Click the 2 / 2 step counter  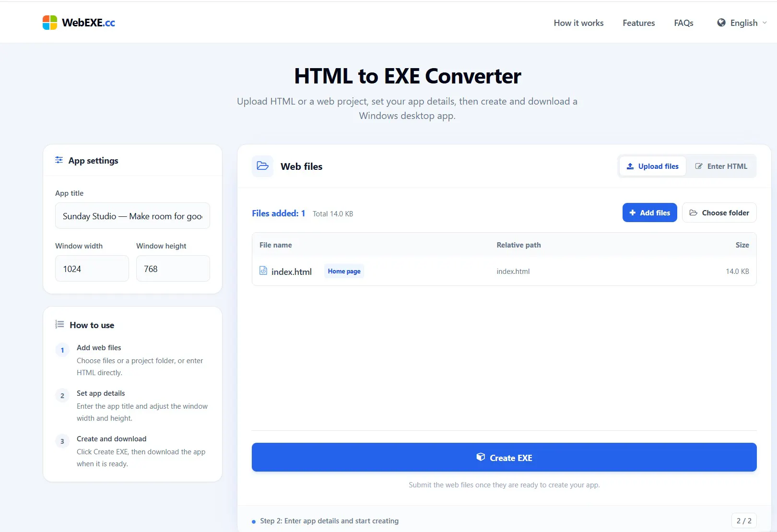click(744, 520)
